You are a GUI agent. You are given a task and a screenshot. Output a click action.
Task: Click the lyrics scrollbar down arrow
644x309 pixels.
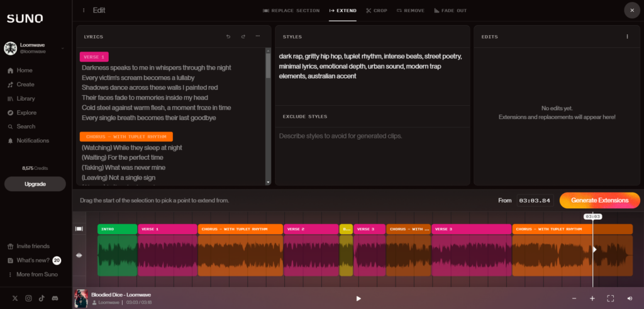click(x=268, y=182)
